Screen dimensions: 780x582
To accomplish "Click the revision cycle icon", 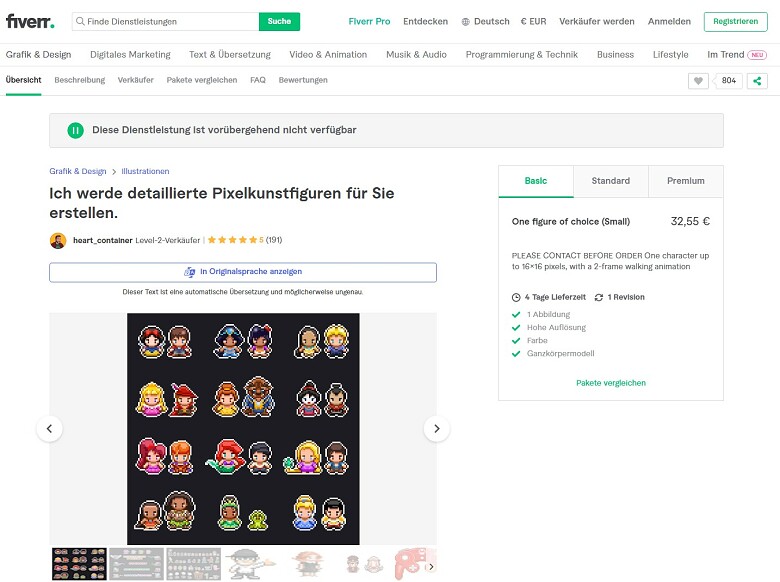I will (x=599, y=297).
